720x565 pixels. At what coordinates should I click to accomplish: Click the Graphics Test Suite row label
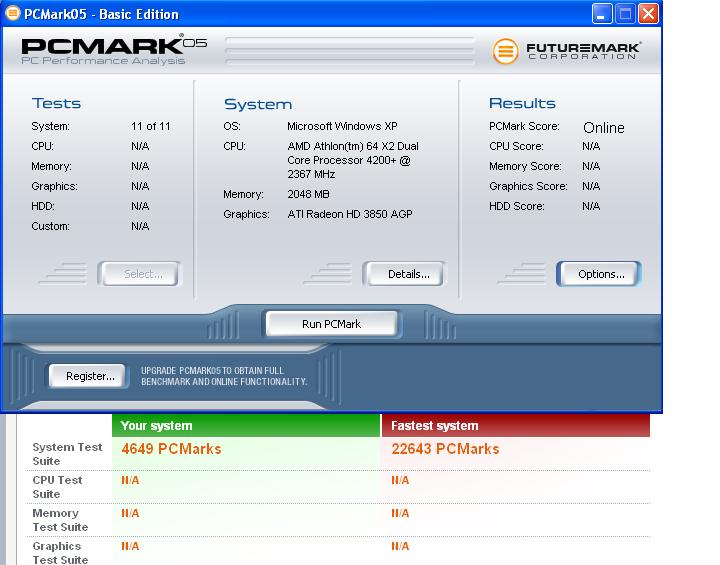[x=60, y=553]
